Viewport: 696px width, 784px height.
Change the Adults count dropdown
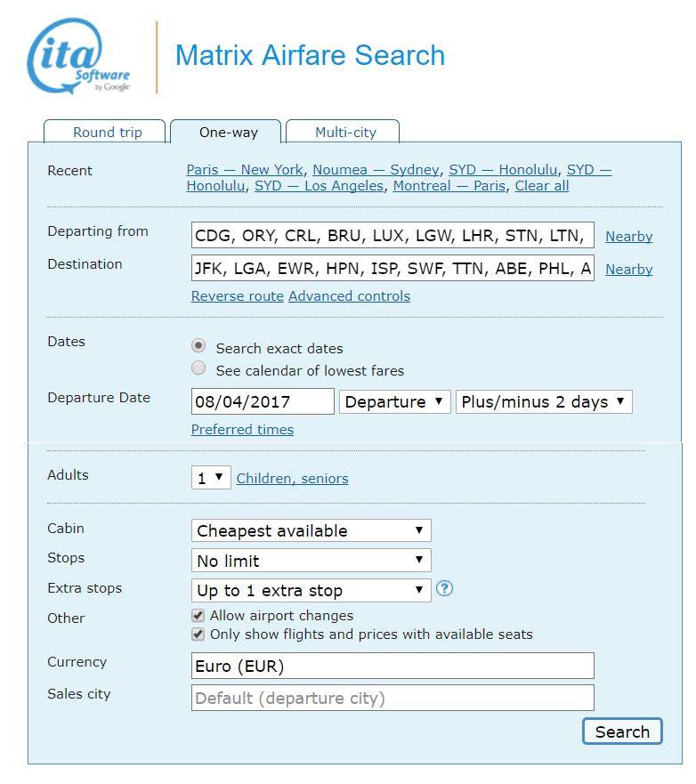211,478
